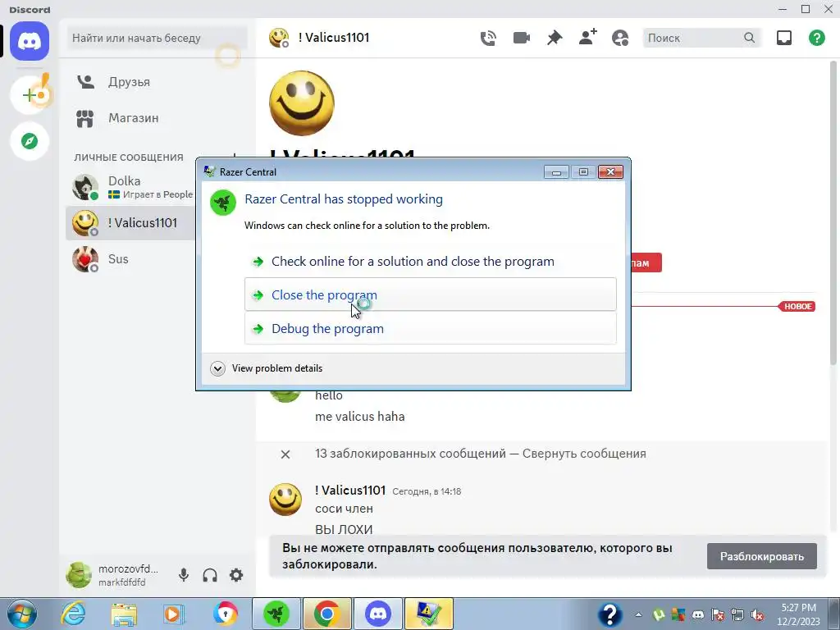
Task: Click the Разблокировать unblock button
Action: 762,556
